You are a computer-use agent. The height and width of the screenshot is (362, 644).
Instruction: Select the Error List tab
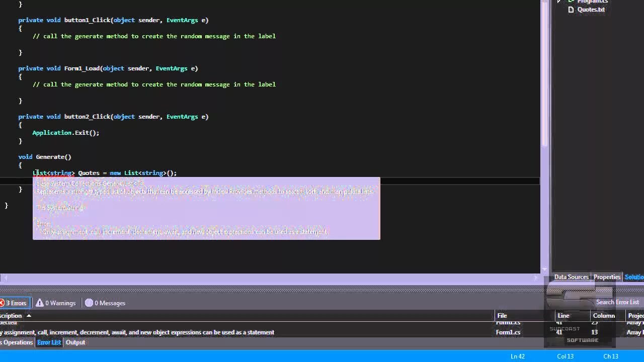pyautogui.click(x=49, y=342)
